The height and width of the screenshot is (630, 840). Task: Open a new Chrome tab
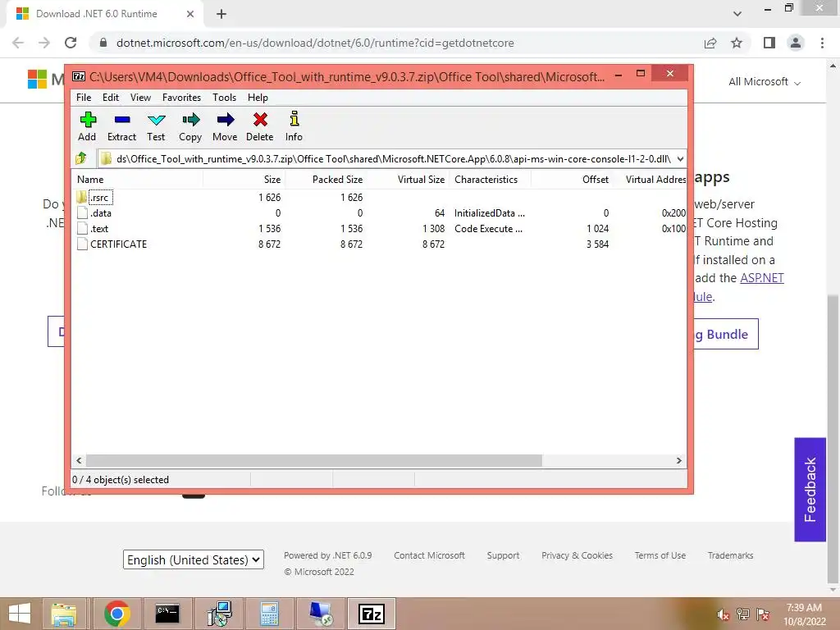221,14
